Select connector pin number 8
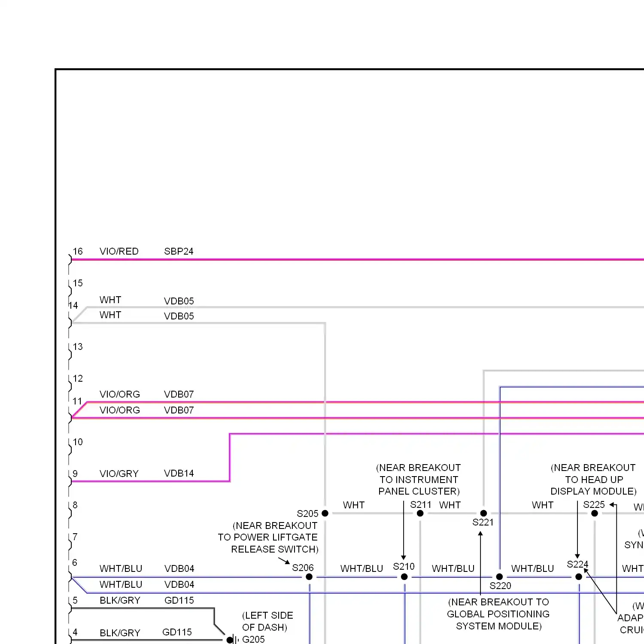Image resolution: width=644 pixels, height=644 pixels. (x=75, y=505)
